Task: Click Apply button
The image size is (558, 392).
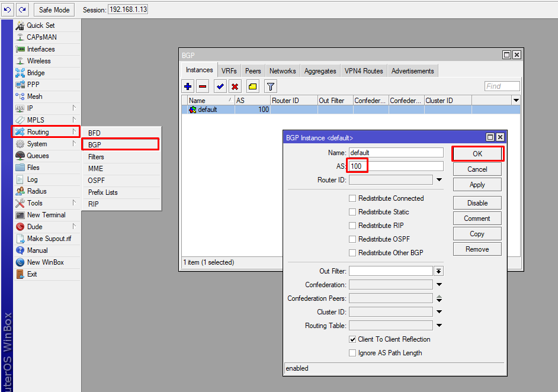Action: tap(477, 185)
